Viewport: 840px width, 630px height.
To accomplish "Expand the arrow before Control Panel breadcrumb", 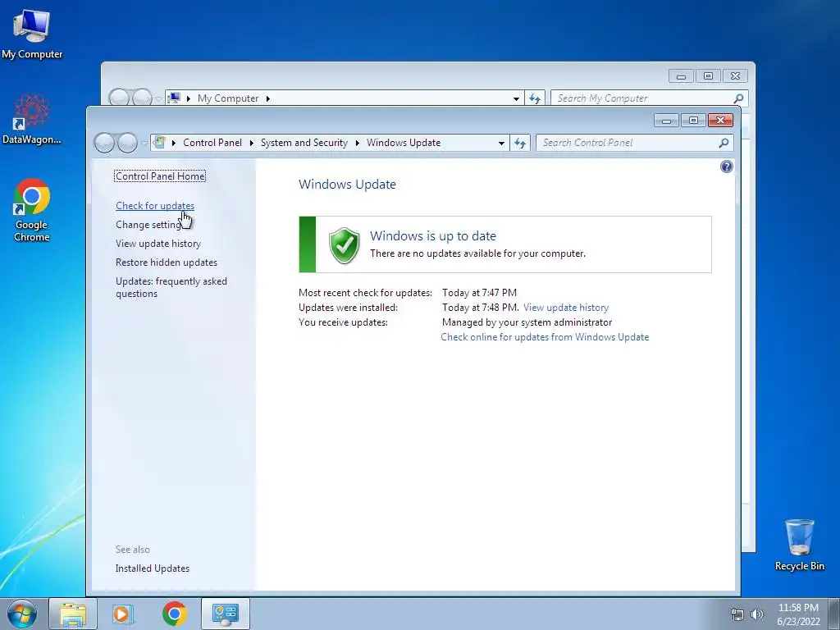I will tap(174, 143).
